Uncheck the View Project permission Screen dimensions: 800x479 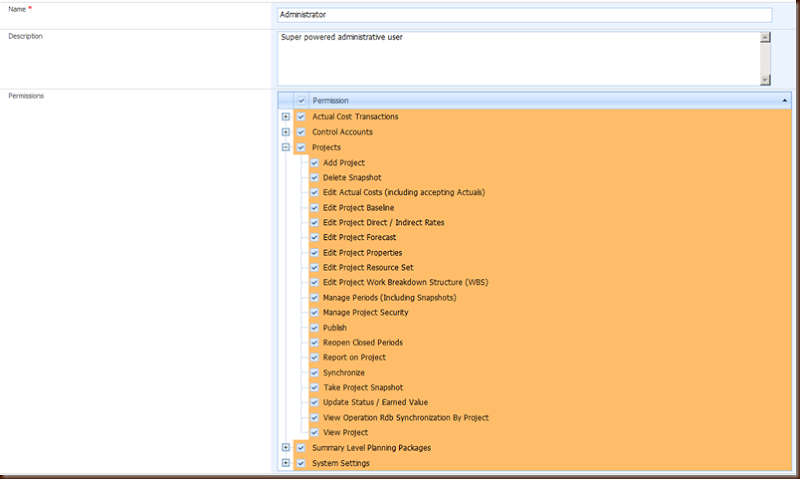click(314, 432)
